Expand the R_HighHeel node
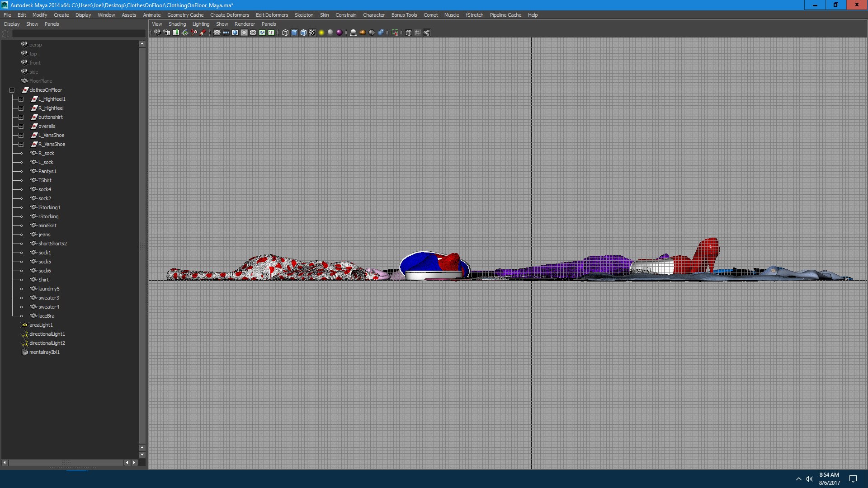The height and width of the screenshot is (488, 868). pos(21,108)
